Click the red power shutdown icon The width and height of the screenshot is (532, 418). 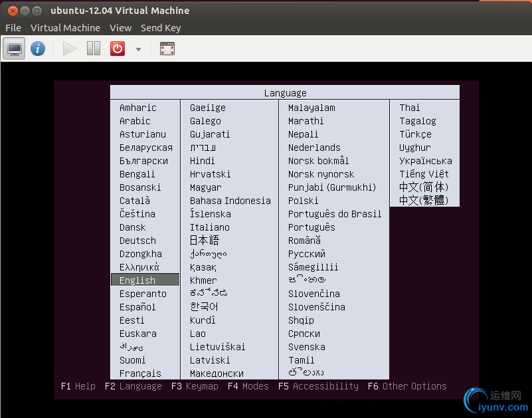pos(118,49)
